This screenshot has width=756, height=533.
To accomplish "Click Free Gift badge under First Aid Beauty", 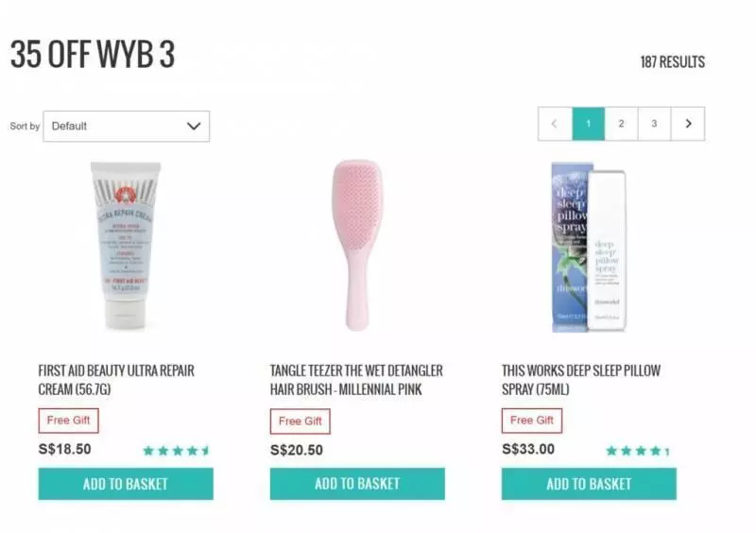I will pyautogui.click(x=68, y=421).
